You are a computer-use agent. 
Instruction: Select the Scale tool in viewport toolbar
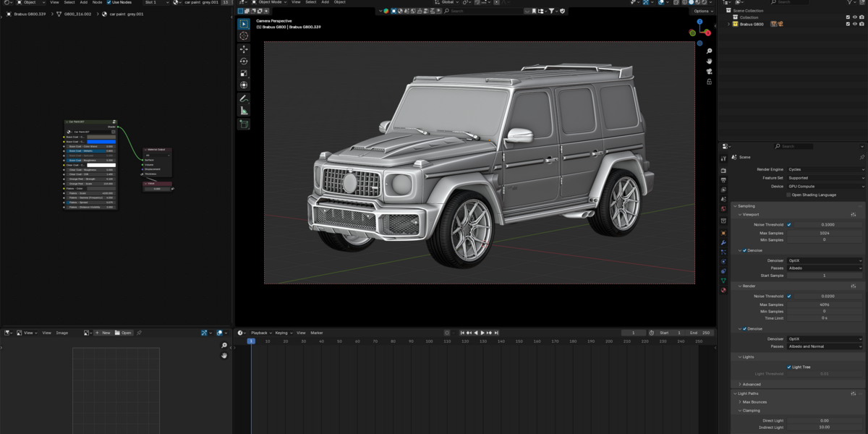(244, 73)
